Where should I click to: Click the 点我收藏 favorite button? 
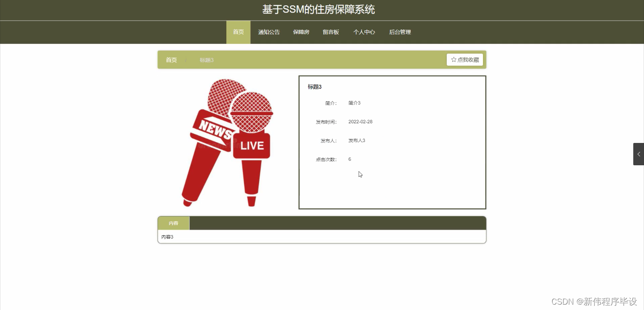pos(465,60)
